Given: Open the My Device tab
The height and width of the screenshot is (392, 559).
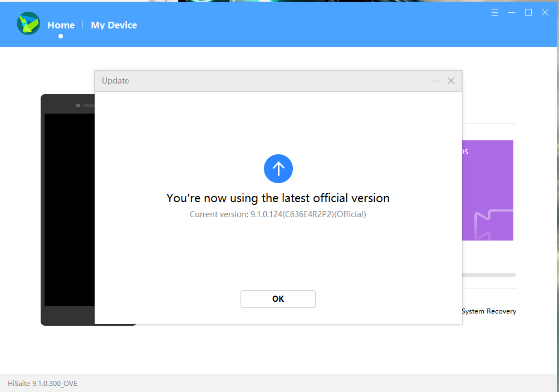Looking at the screenshot, I should 114,25.
